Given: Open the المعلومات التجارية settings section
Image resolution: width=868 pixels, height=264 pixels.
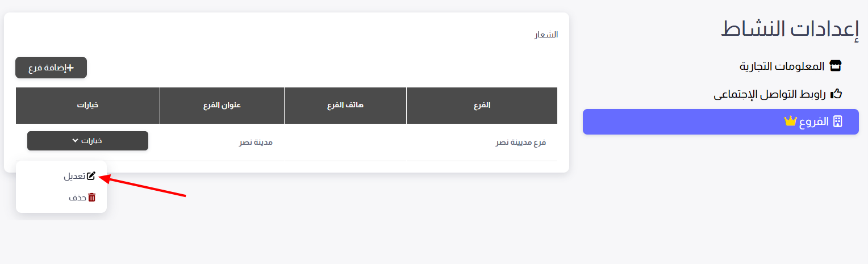Looking at the screenshot, I should click(x=790, y=66).
